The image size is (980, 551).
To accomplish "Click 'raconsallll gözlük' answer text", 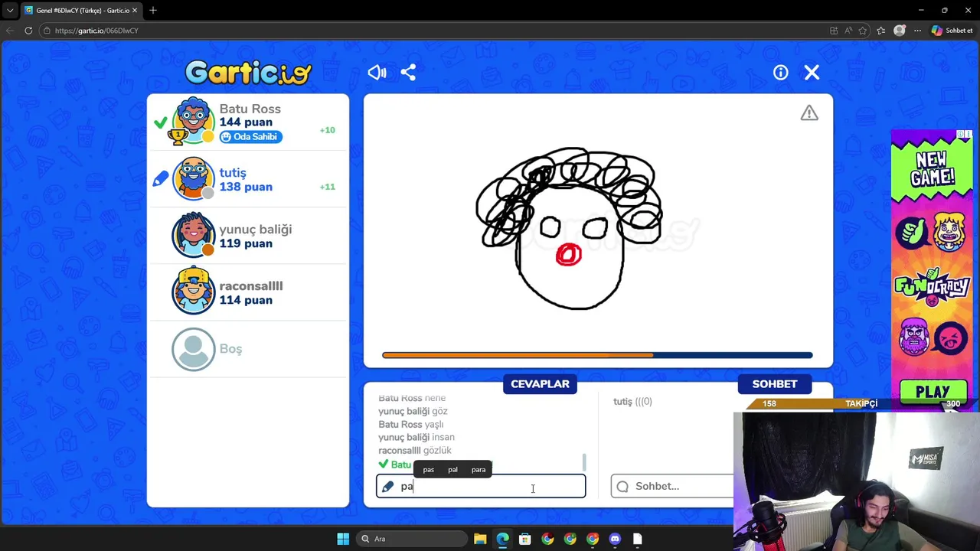I will click(415, 451).
